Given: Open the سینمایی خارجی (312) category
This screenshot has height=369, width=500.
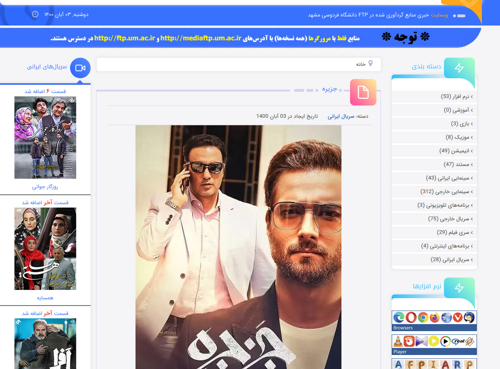Looking at the screenshot, I should point(434,192).
